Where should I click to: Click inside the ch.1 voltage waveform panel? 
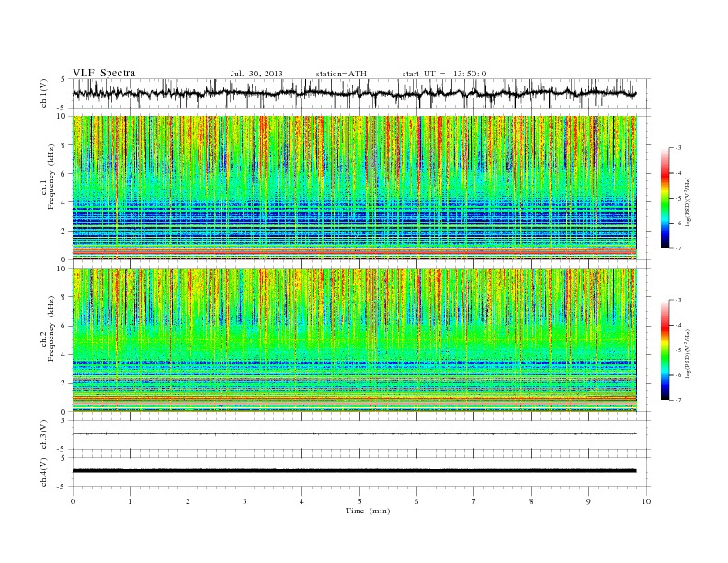tap(361, 93)
